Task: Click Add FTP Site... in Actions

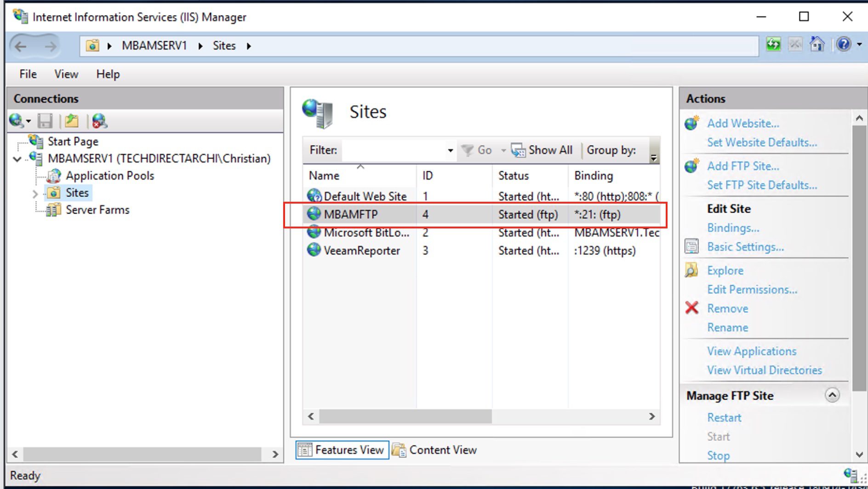Action: (x=743, y=166)
